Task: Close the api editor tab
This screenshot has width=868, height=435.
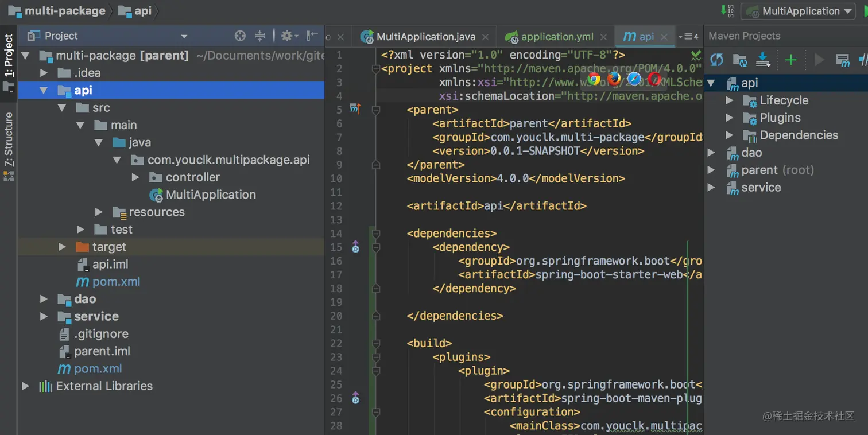Action: (x=664, y=37)
